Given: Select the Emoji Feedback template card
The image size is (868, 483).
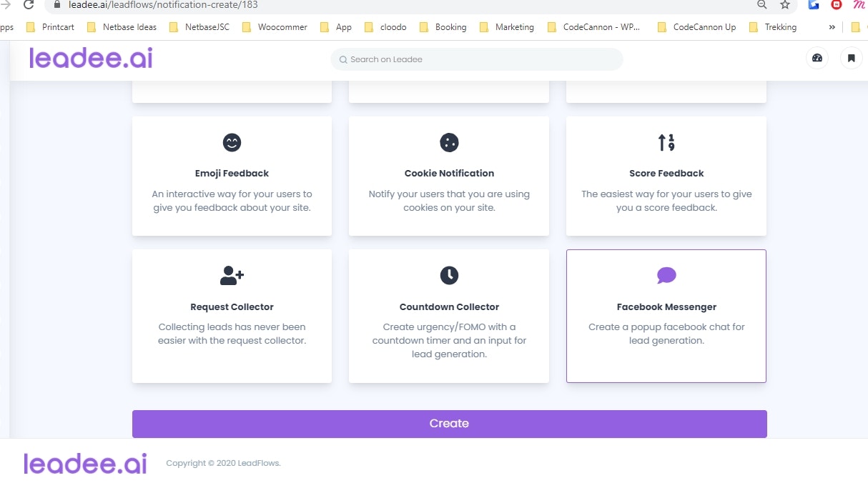Looking at the screenshot, I should [232, 176].
